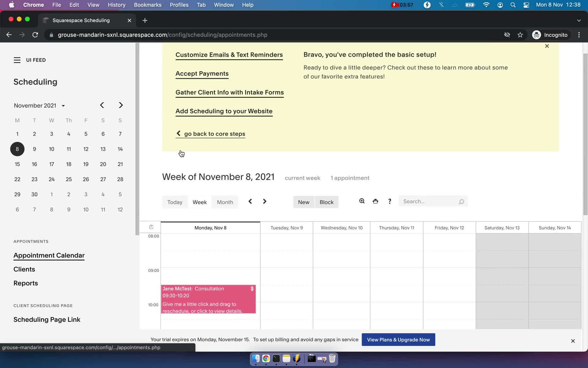
Task: Navigate to previous week arrow
Action: click(x=250, y=201)
